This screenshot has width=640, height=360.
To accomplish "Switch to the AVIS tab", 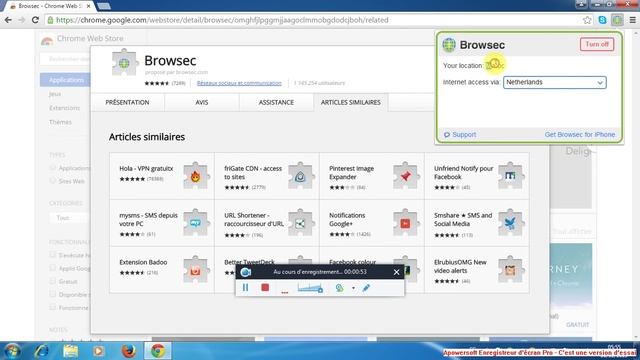I will 202,102.
